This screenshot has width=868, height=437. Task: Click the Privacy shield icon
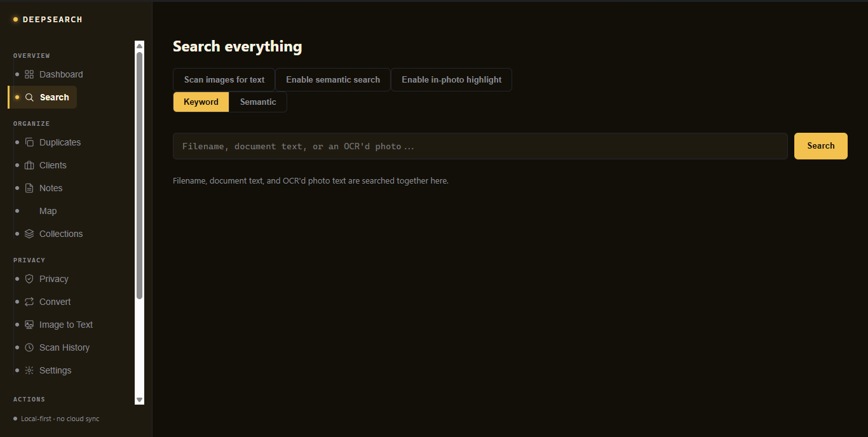(x=29, y=279)
